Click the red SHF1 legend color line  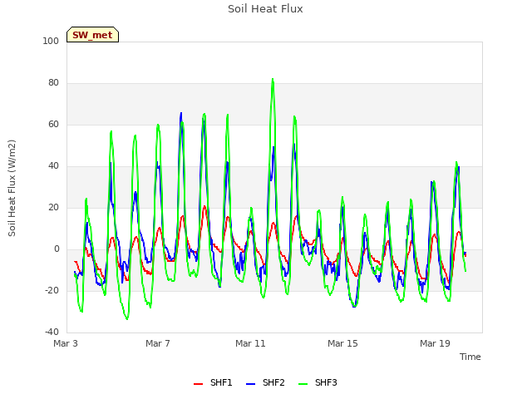pos(198,384)
